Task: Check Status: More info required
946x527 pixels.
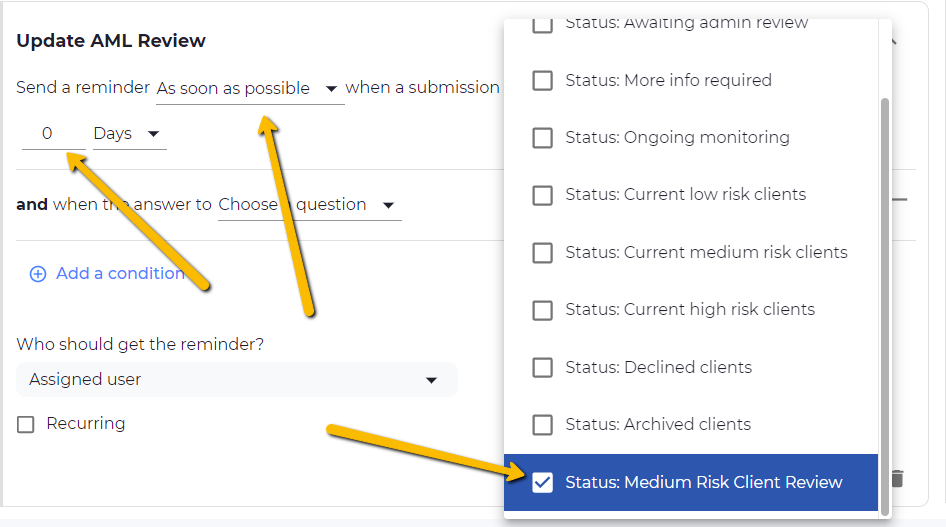Action: (x=542, y=80)
